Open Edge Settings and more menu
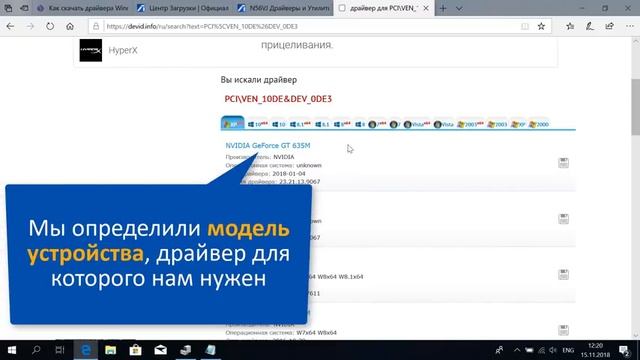The width and height of the screenshot is (640, 360). click(x=630, y=26)
